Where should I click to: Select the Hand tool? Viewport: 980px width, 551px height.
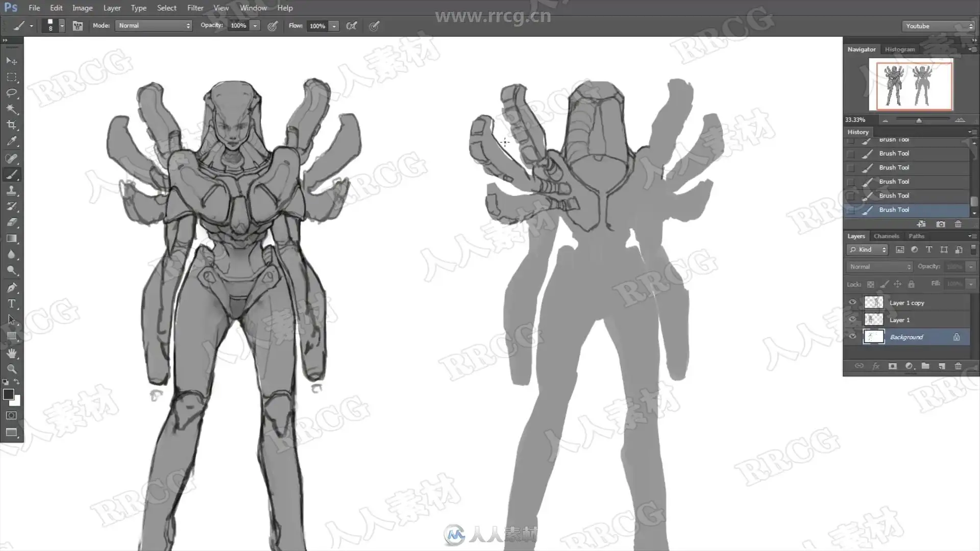click(12, 353)
